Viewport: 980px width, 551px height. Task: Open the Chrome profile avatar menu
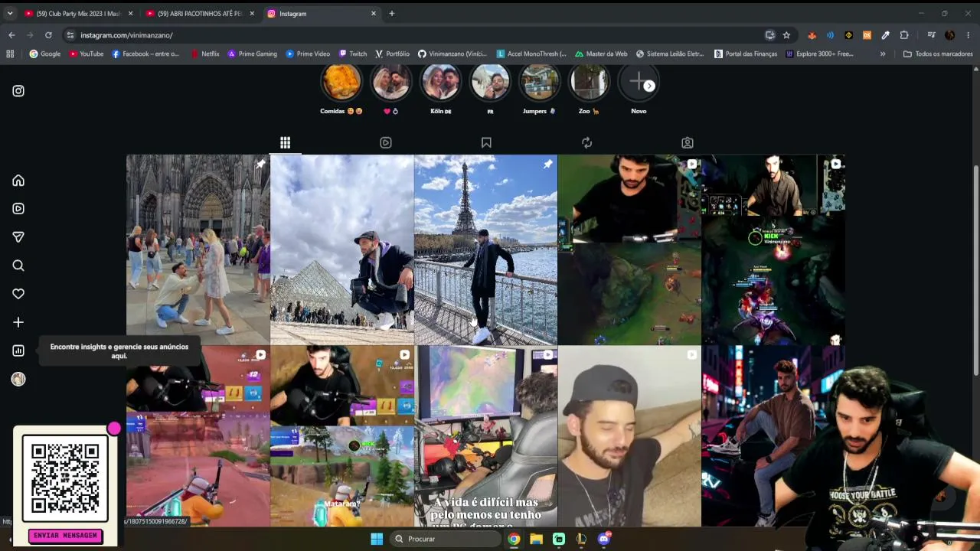pos(949,35)
